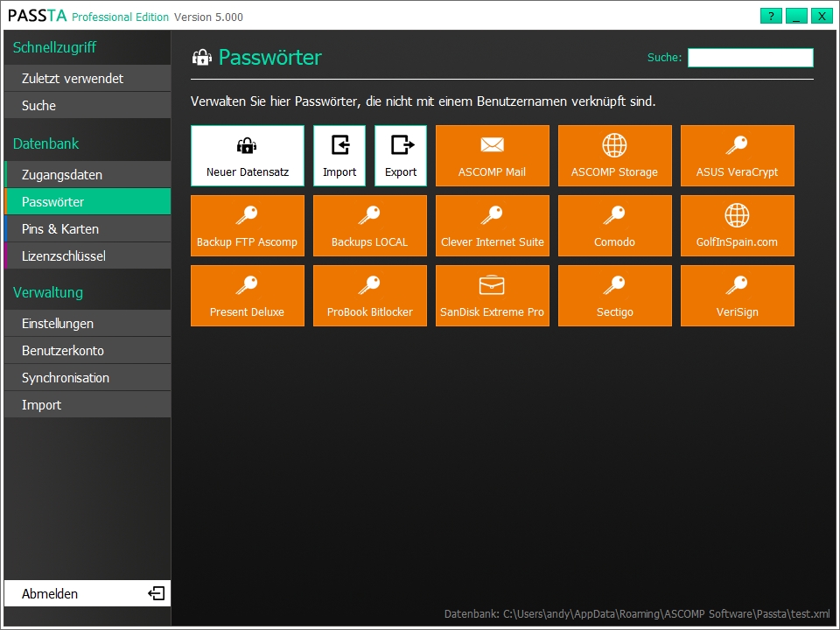
Task: Open the GolfInSpain.com globe tile
Action: 737,226
